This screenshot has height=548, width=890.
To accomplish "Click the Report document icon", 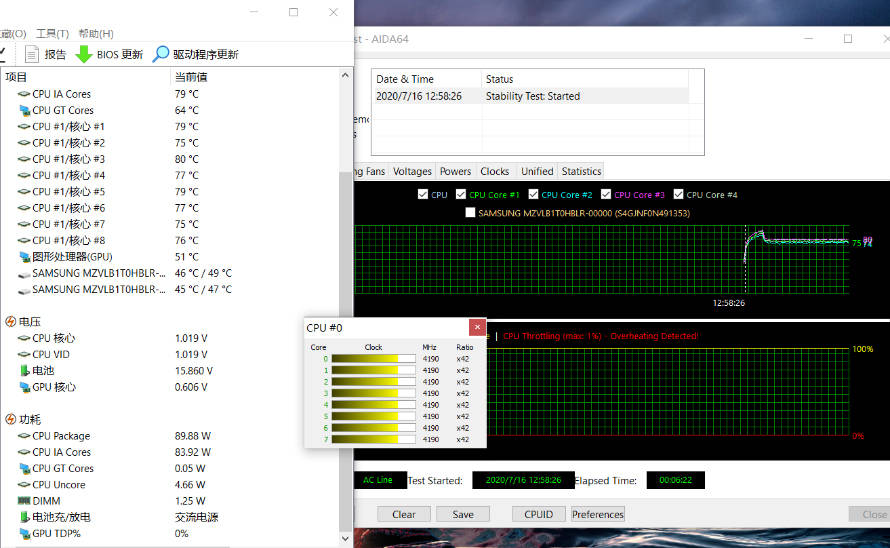I will pos(32,54).
